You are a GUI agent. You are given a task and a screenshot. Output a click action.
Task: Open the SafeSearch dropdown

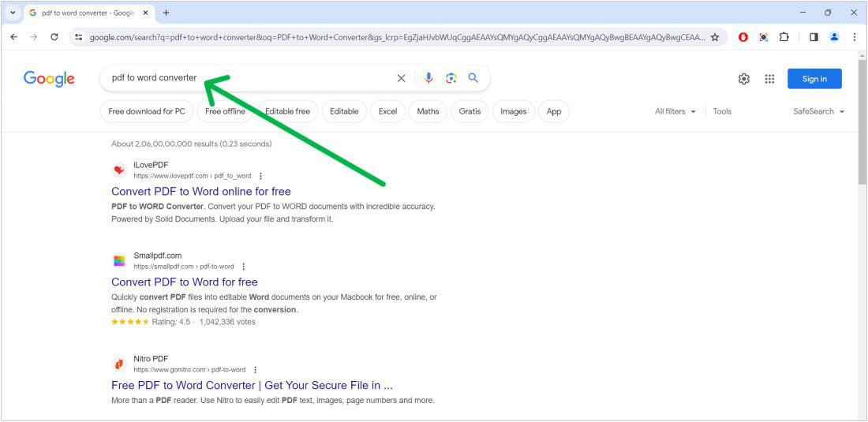click(819, 111)
